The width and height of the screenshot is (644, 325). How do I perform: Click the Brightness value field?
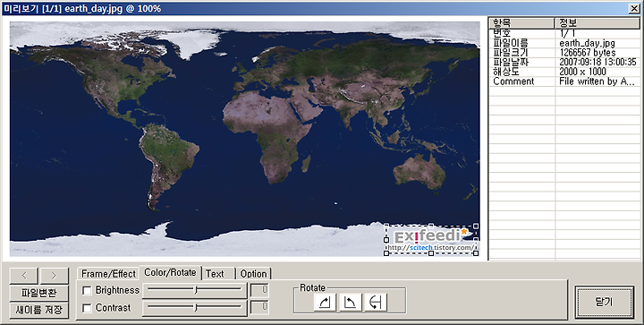[x=259, y=290]
